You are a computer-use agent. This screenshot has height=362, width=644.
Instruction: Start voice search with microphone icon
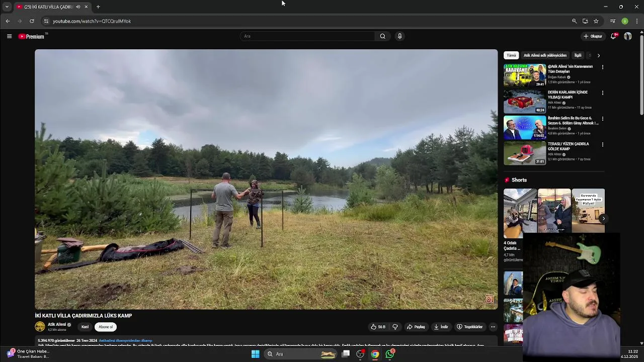tap(399, 36)
